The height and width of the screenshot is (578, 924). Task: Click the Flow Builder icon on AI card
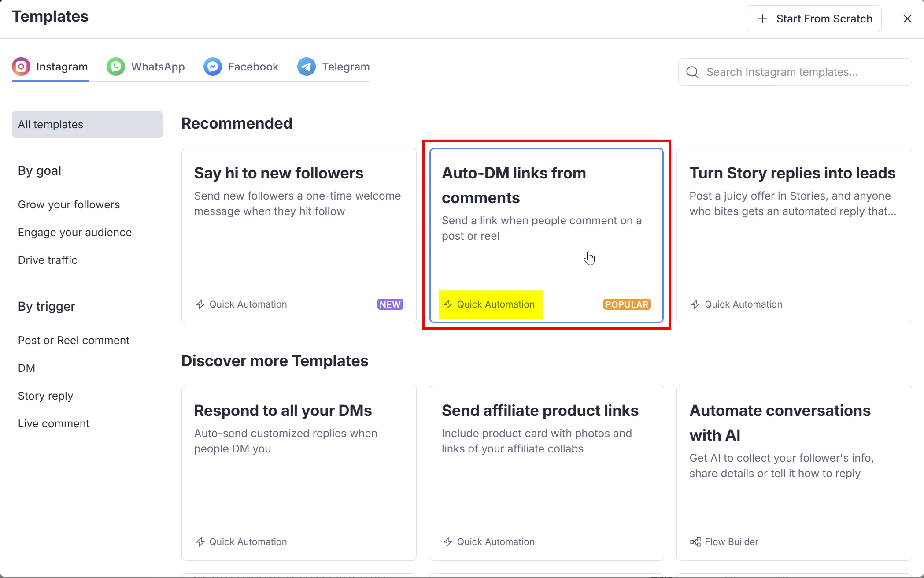click(695, 542)
